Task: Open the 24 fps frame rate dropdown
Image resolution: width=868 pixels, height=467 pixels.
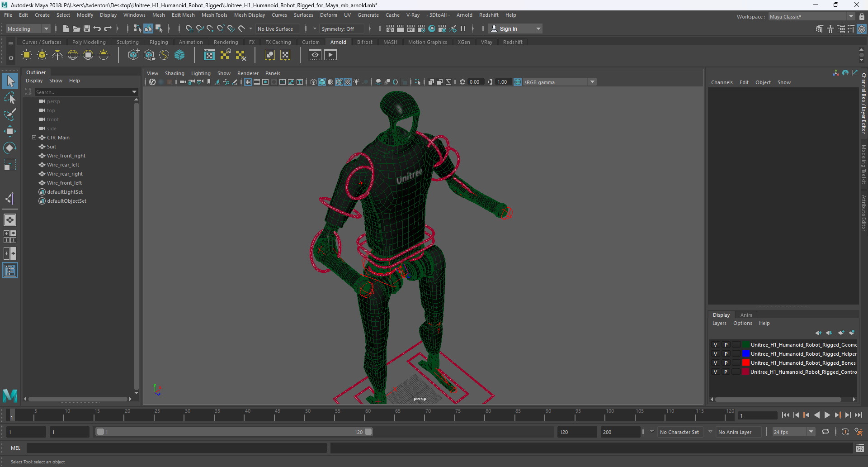Action: pyautogui.click(x=793, y=432)
